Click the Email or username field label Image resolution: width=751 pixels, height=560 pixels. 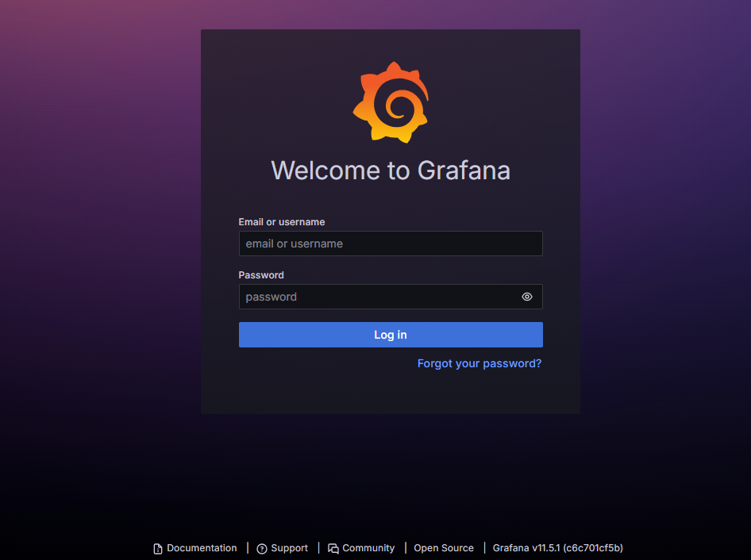tap(281, 222)
